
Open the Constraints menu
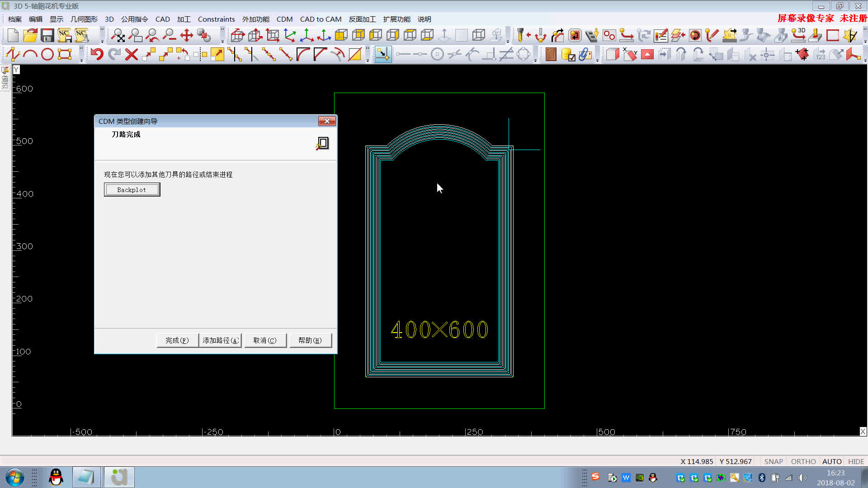click(216, 19)
